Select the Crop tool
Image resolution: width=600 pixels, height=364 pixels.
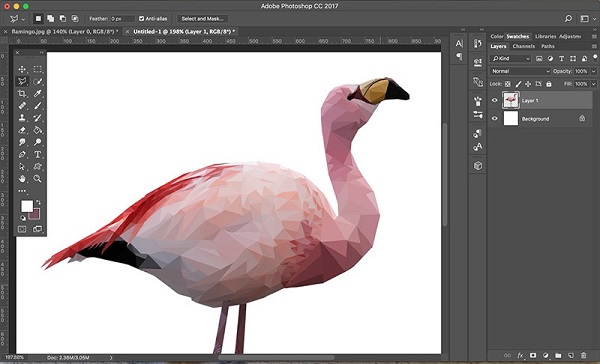[x=22, y=93]
